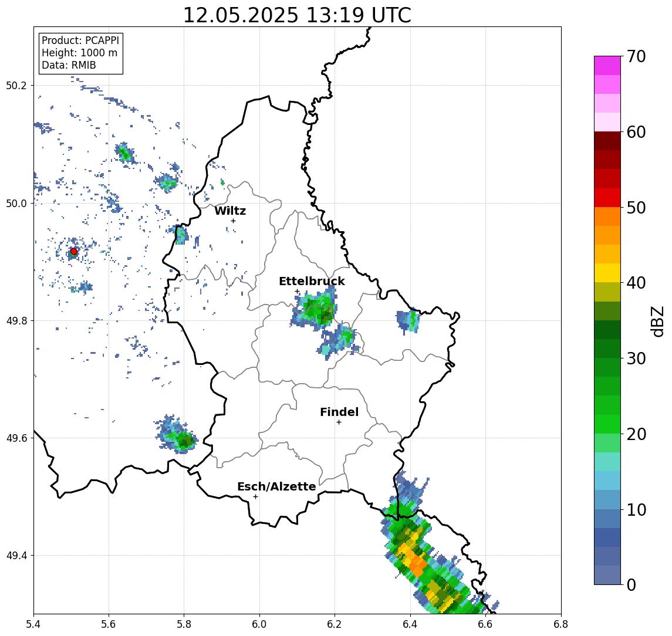This screenshot has width=672, height=636.
Task: Click the longitude axis label 6.0
Action: point(259,624)
